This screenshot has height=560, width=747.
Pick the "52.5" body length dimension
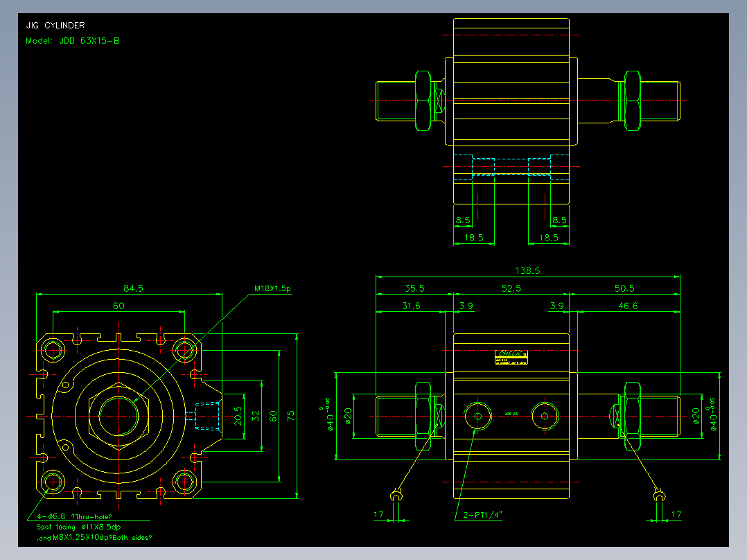511,288
